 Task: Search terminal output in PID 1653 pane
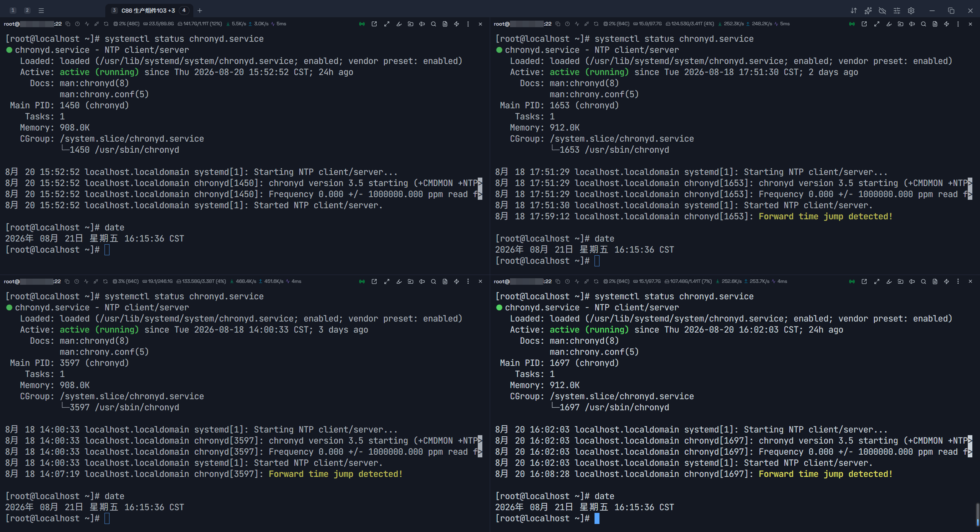pos(923,24)
